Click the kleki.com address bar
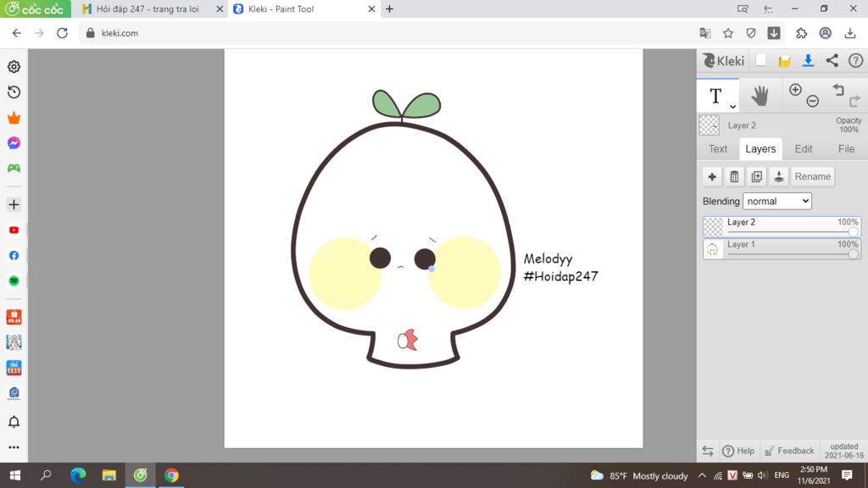 pos(387,33)
